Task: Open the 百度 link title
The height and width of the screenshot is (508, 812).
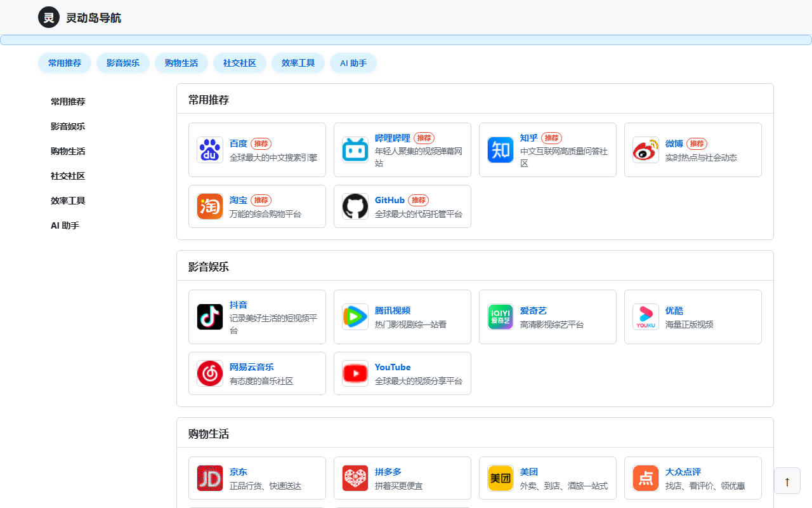Action: (x=239, y=144)
